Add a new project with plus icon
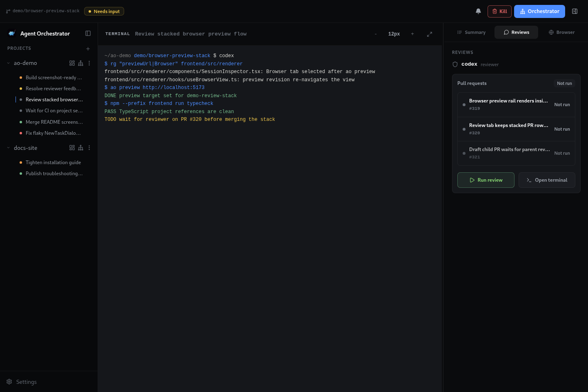Image resolution: width=588 pixels, height=392 pixels. pos(88,49)
